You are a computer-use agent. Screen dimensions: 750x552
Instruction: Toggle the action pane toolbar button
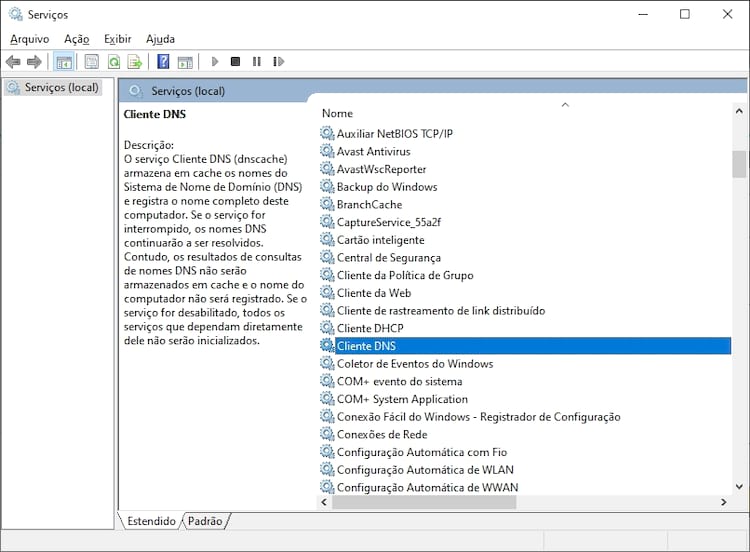pos(185,62)
